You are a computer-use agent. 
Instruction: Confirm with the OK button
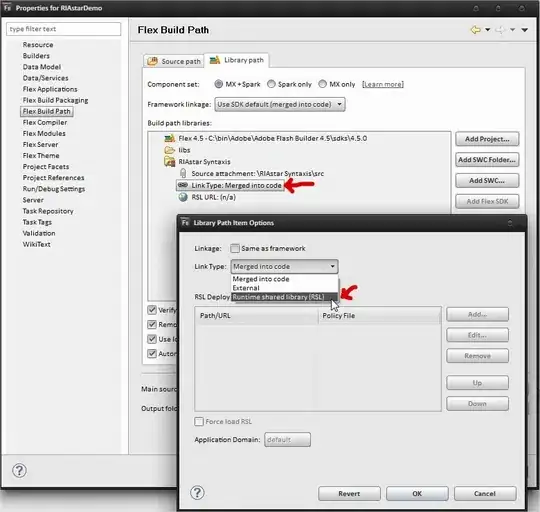coord(417,493)
